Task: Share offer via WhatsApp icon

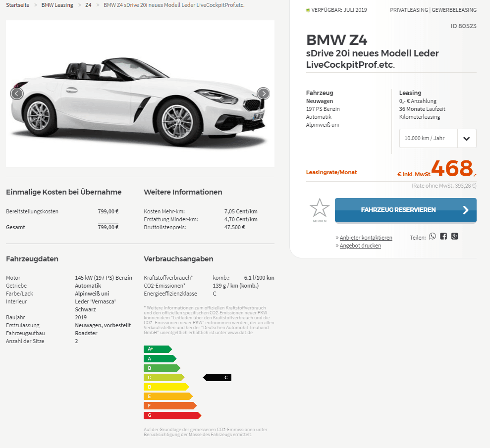Action: (x=432, y=236)
